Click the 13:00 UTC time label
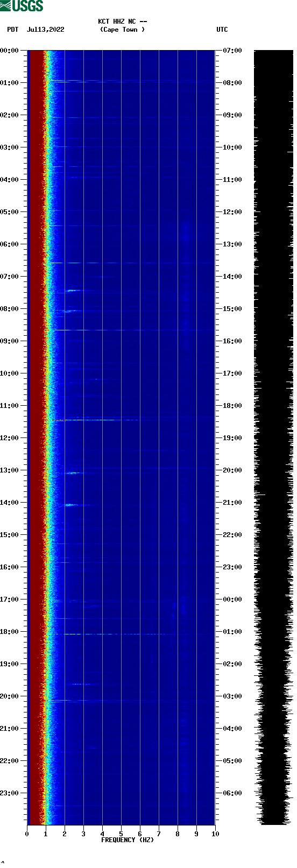The image size is (297, 868). (232, 244)
